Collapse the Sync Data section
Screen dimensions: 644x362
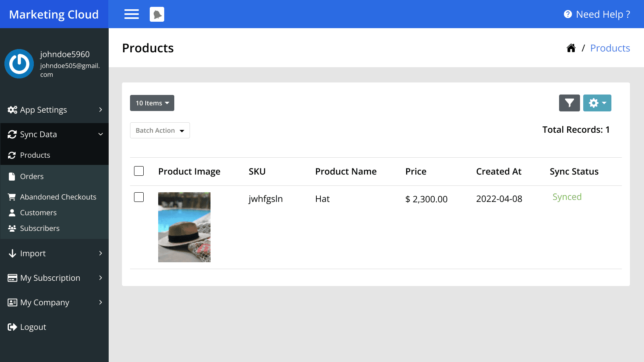click(x=54, y=134)
